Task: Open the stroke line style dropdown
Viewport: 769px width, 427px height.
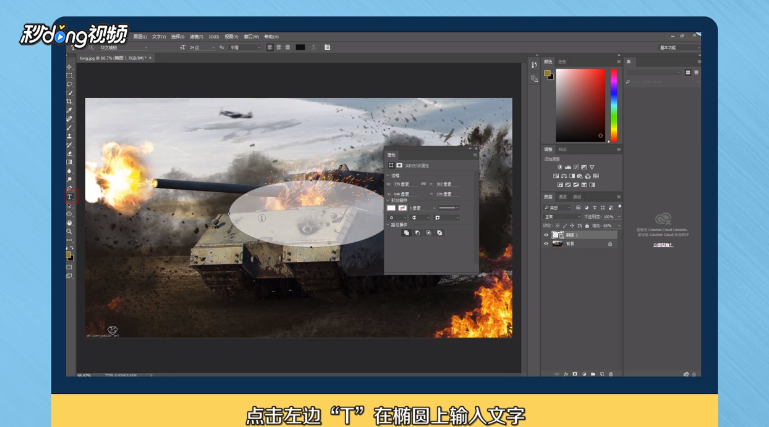Action: point(449,208)
